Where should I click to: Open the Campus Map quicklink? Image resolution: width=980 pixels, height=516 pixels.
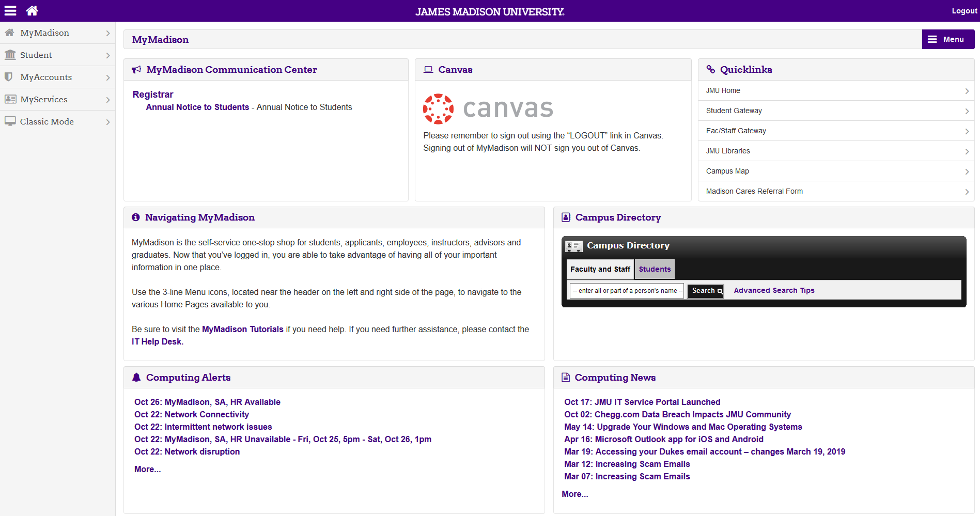[x=836, y=171]
